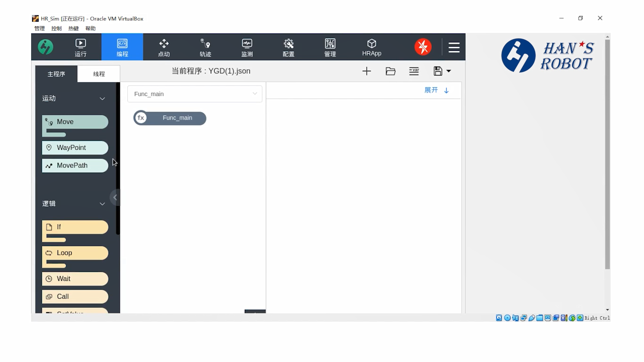Click the VirtualBox window vertical scrollbar

[x=607, y=154]
